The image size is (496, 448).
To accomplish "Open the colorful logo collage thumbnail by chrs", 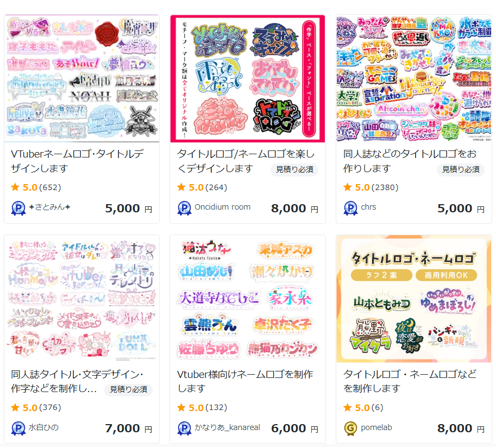I will (x=414, y=78).
